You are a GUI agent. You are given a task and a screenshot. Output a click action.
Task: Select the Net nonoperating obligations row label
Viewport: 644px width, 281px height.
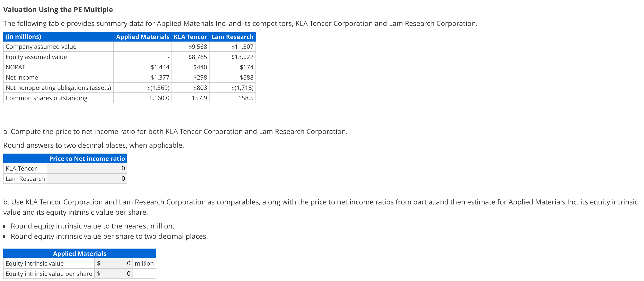point(58,88)
